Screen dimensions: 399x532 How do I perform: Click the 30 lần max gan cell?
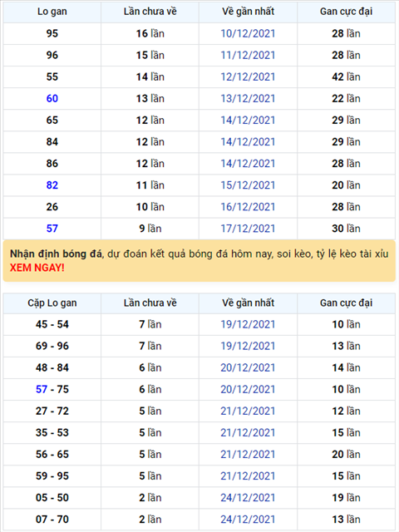coord(346,229)
